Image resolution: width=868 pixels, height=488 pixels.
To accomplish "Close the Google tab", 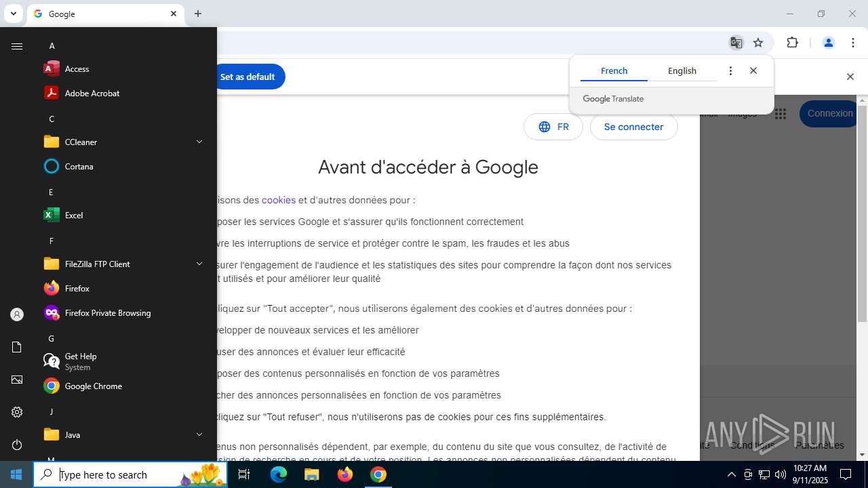I will [174, 14].
